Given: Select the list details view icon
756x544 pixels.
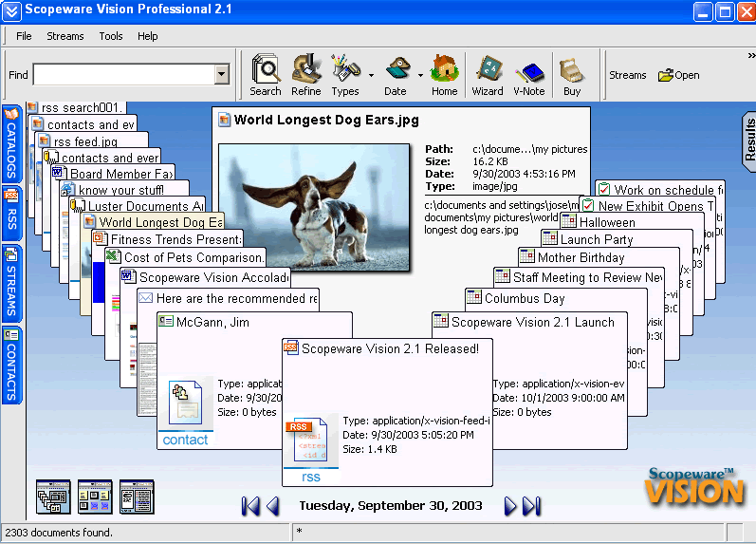Looking at the screenshot, I should coord(137,497).
